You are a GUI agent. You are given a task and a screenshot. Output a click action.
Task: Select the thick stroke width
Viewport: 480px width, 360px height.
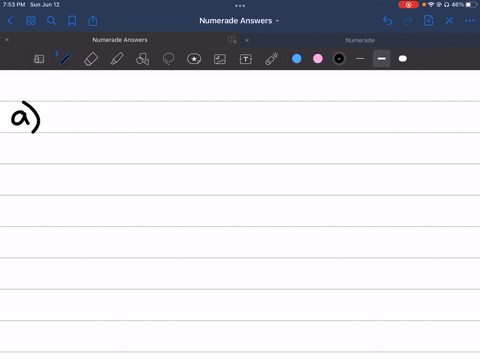click(x=403, y=59)
